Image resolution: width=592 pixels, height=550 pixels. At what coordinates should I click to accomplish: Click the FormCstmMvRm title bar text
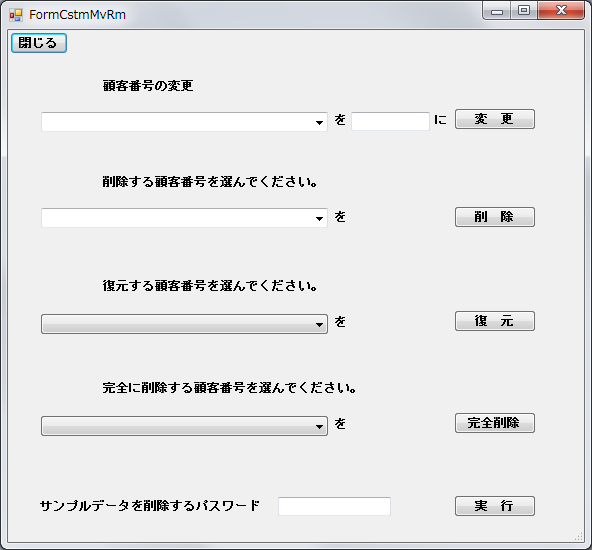tap(77, 15)
